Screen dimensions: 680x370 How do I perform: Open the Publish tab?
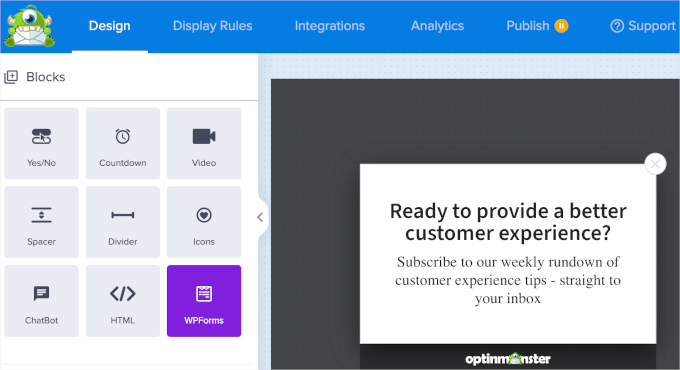pyautogui.click(x=528, y=26)
